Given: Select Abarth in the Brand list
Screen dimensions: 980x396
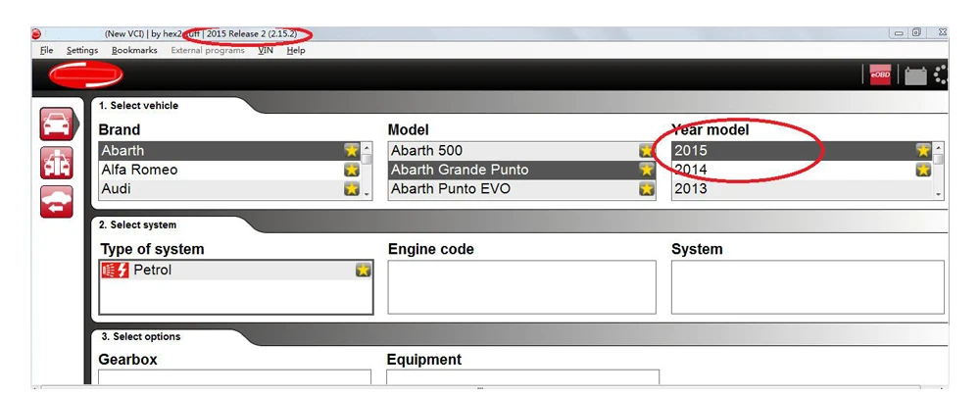Looking at the screenshot, I should tap(229, 150).
